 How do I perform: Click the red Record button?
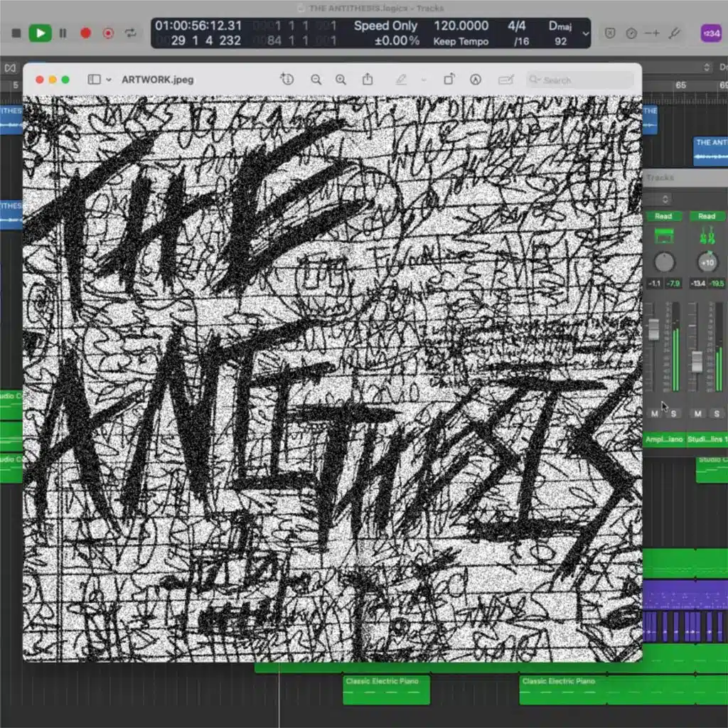(x=85, y=33)
